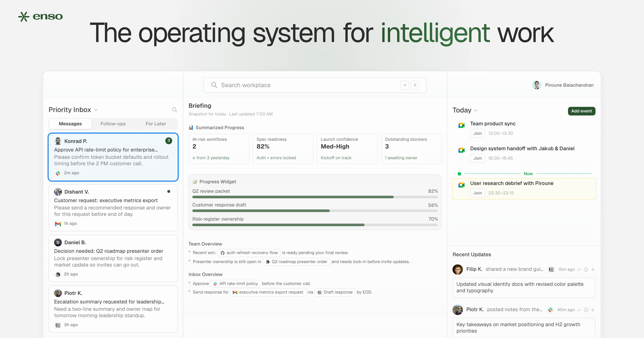Image resolution: width=644 pixels, height=338 pixels.
Task: Click Notion icon on Piotr K. message
Action: (58, 325)
